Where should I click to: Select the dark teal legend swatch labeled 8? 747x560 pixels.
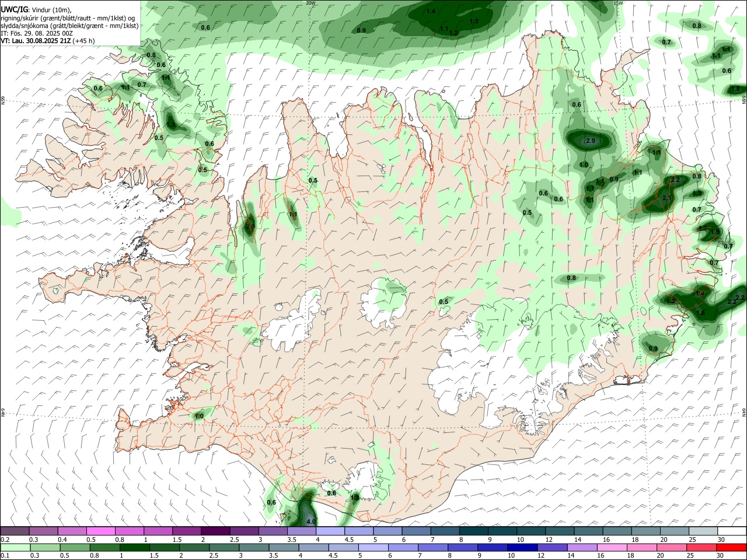point(473,531)
